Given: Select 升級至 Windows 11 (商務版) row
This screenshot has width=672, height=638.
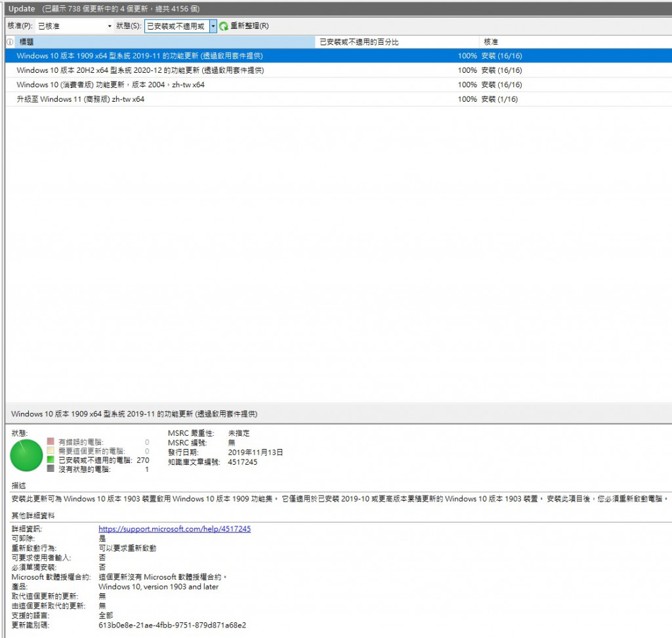Looking at the screenshot, I should (x=339, y=99).
